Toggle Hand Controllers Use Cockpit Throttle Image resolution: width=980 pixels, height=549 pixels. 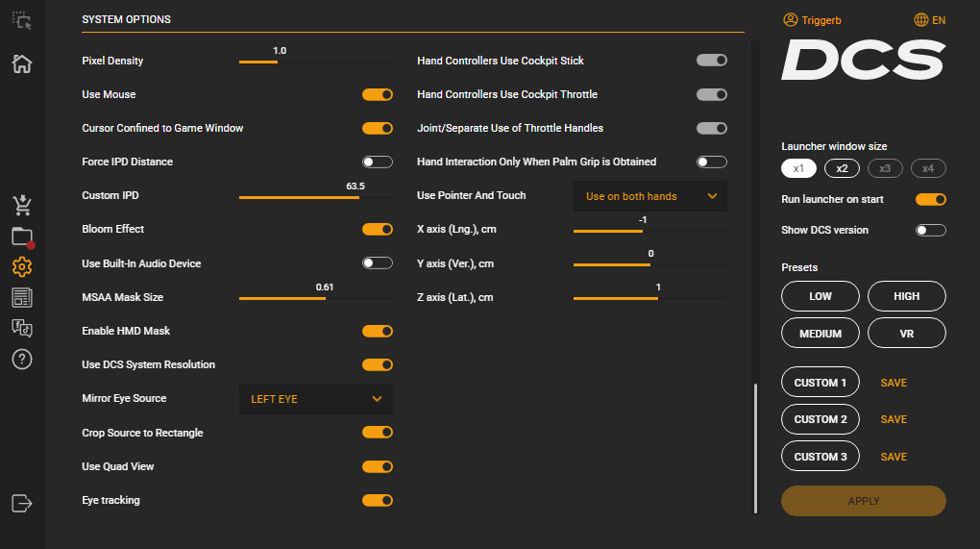pyautogui.click(x=712, y=94)
